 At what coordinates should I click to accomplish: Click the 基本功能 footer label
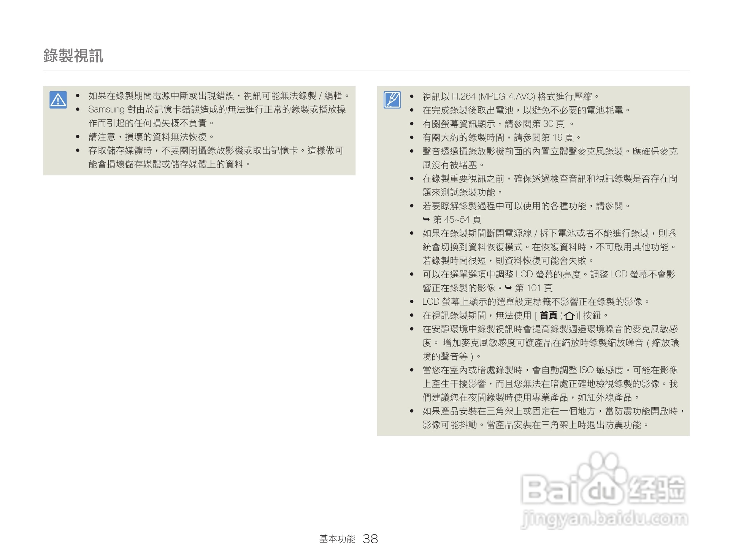pyautogui.click(x=336, y=538)
